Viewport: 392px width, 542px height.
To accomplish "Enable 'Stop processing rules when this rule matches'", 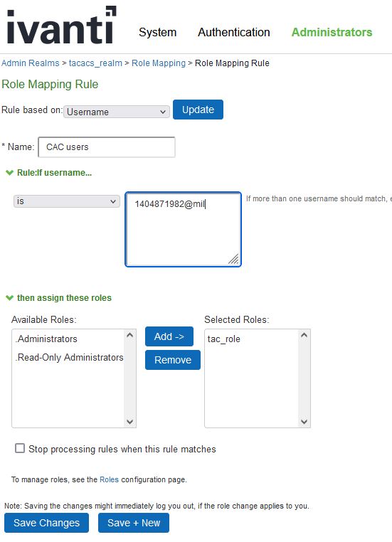I will click(20, 448).
